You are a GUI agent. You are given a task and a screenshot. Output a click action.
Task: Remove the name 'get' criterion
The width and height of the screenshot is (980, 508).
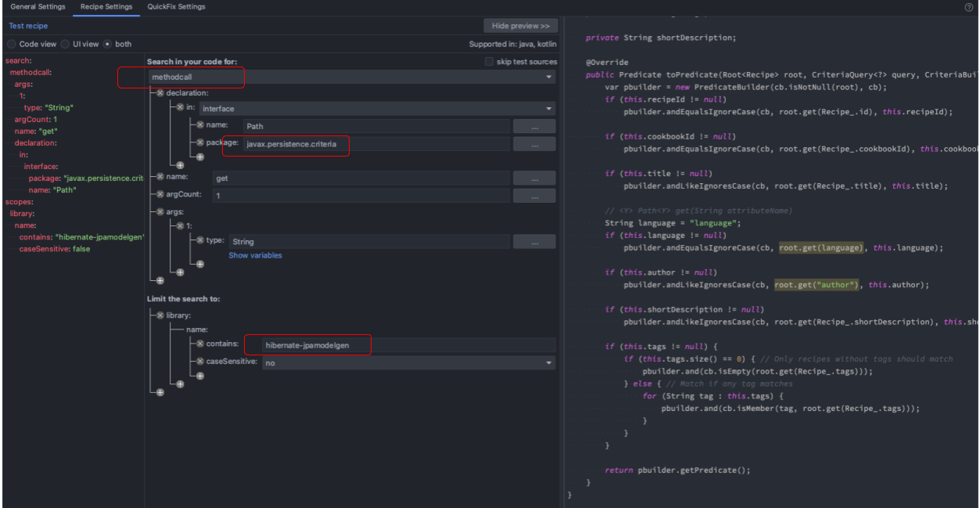click(x=160, y=178)
